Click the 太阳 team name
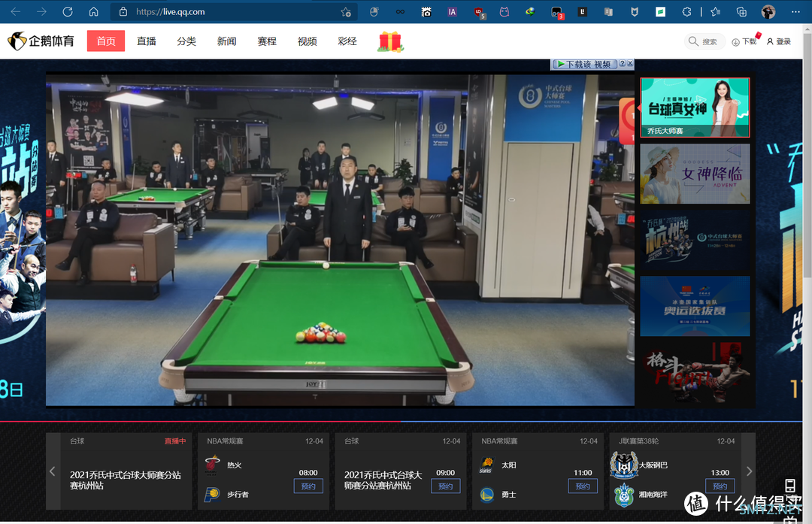Image resolution: width=812 pixels, height=524 pixels. [508, 465]
